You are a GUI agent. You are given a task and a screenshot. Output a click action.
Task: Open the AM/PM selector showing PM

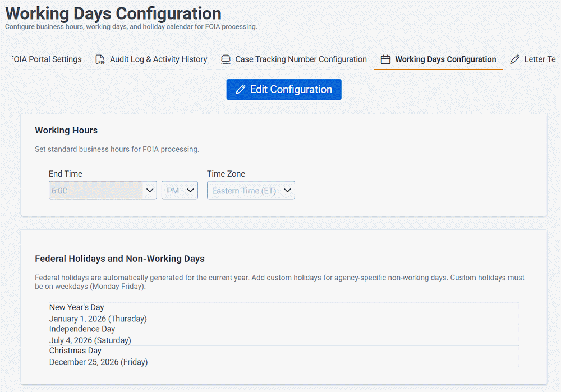180,190
